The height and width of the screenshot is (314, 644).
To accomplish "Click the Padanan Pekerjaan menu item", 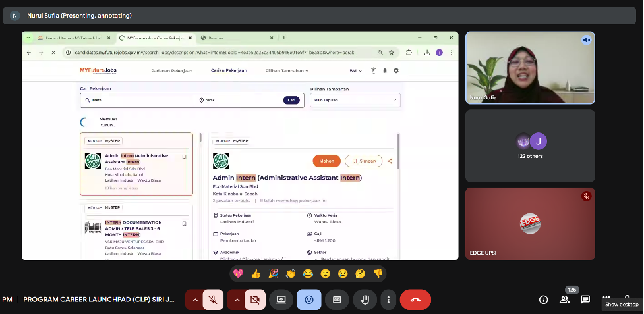I will [171, 70].
